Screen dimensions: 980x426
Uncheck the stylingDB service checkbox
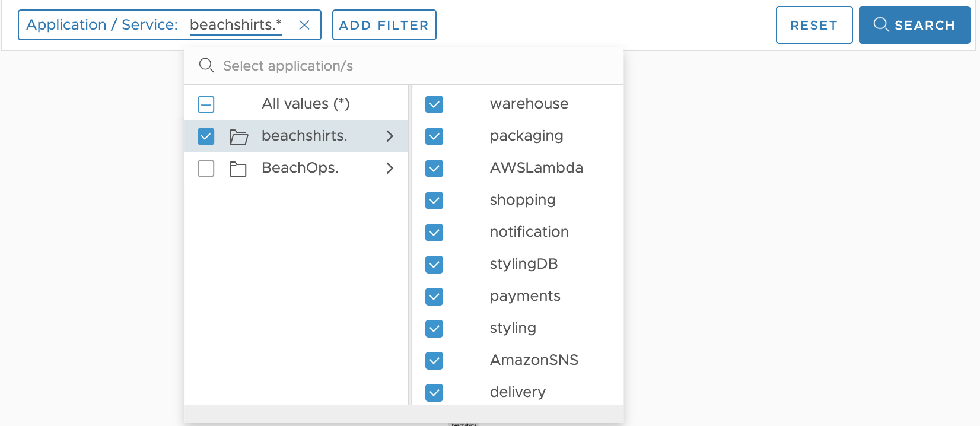pos(434,265)
